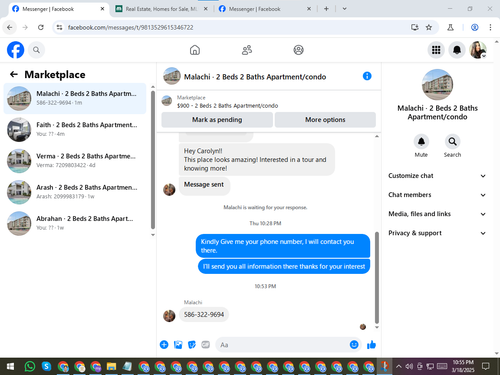Open the notifications bell in the header
This screenshot has width=500, height=375.
coord(457,50)
